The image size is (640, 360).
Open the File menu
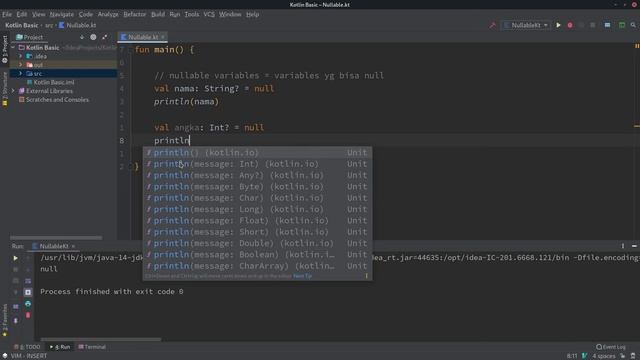(7, 14)
